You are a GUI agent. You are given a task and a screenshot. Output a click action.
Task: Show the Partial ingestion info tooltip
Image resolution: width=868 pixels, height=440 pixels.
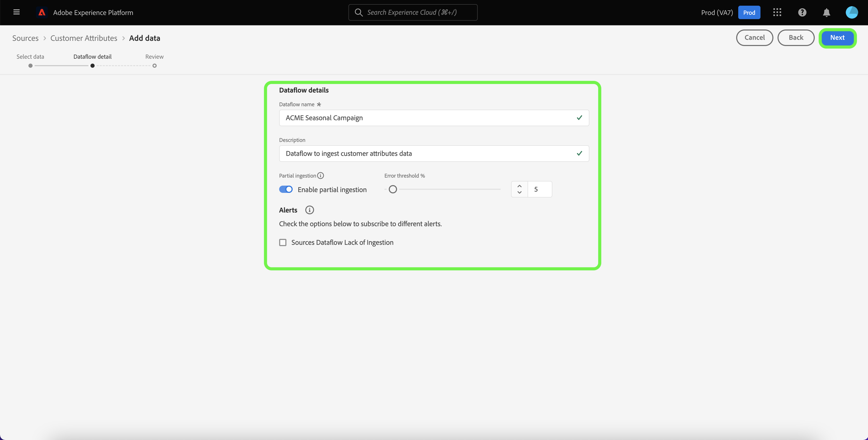tap(321, 176)
